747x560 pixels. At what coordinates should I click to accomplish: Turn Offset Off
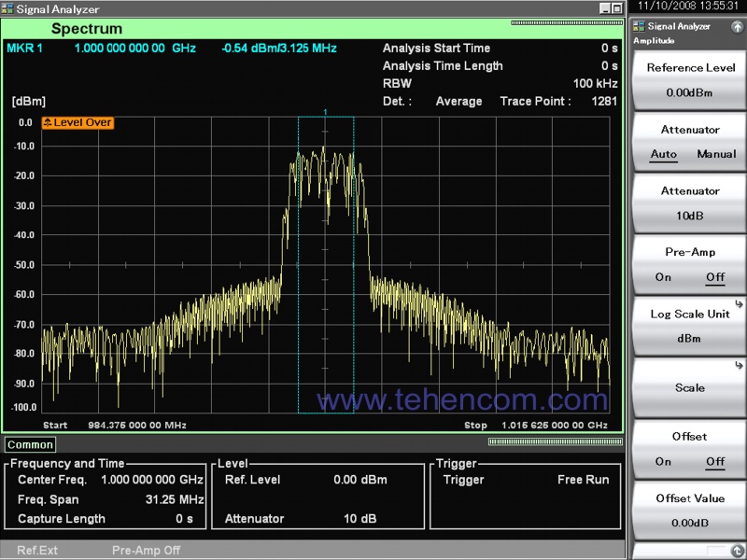pos(715,461)
